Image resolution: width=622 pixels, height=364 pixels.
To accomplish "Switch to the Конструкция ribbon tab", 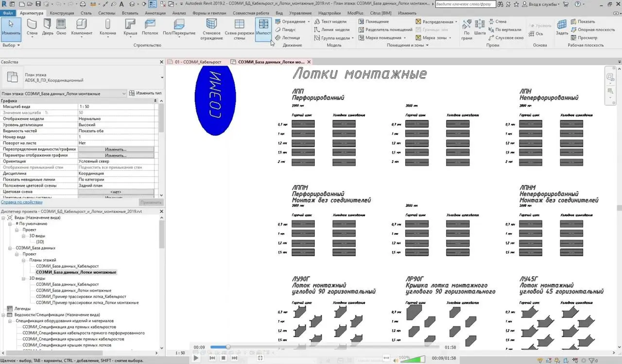I will pyautogui.click(x=62, y=13).
